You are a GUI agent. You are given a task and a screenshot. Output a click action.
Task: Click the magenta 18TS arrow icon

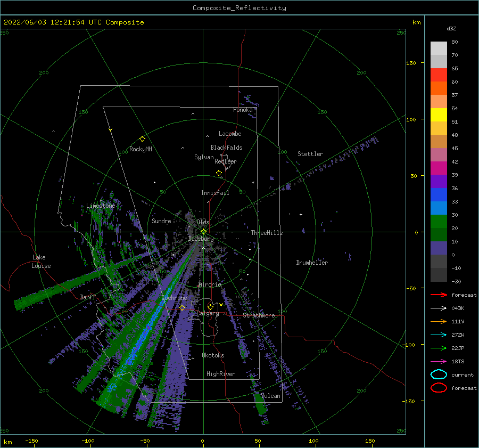[439, 362]
